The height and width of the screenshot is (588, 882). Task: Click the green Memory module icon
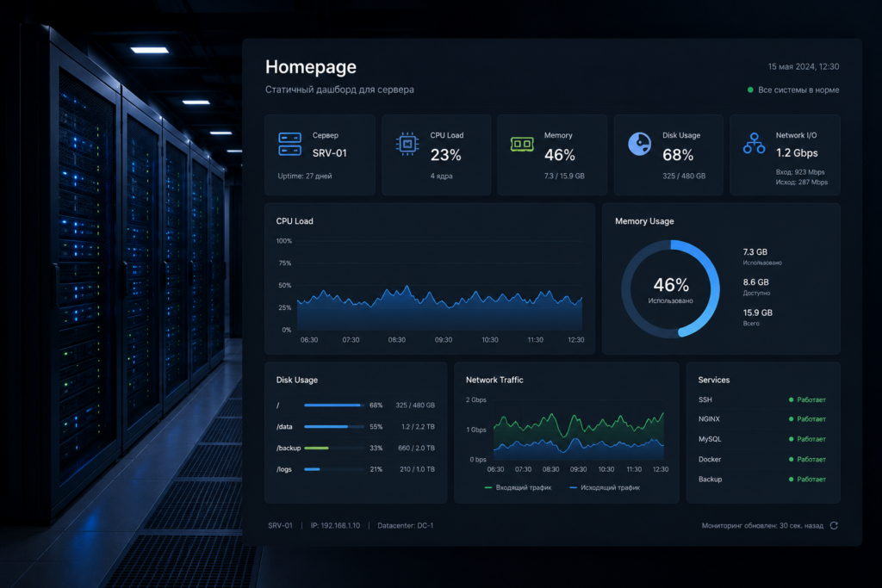(x=522, y=144)
